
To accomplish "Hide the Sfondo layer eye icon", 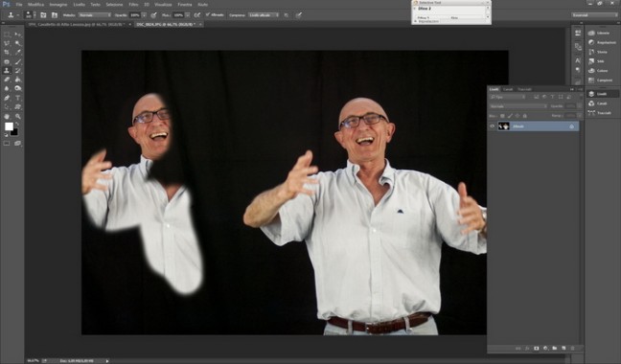I will coord(493,126).
